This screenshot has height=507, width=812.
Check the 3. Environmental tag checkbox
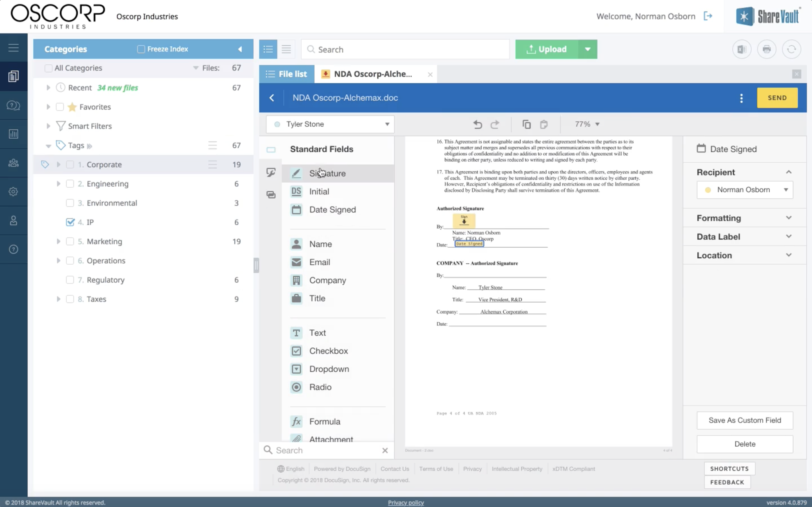pos(70,203)
